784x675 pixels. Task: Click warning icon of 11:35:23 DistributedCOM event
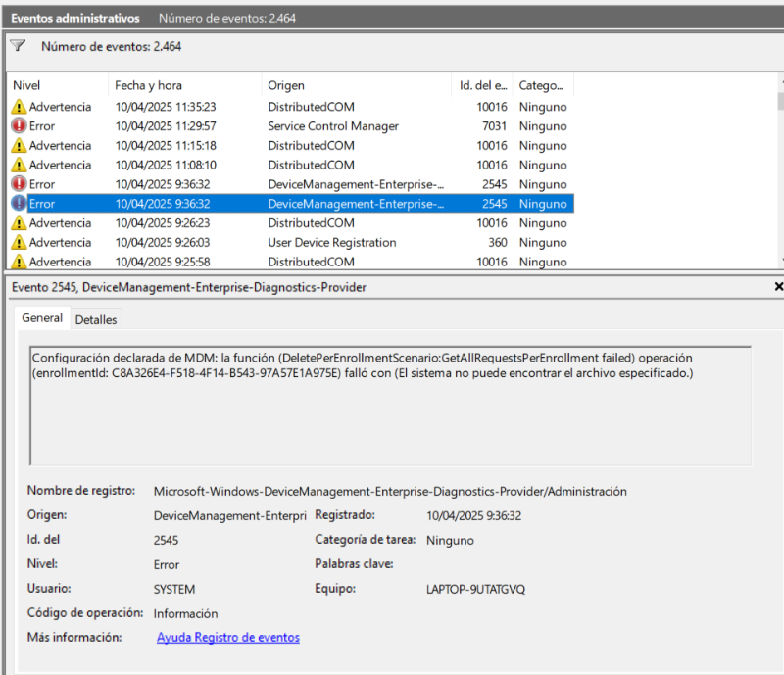point(19,107)
